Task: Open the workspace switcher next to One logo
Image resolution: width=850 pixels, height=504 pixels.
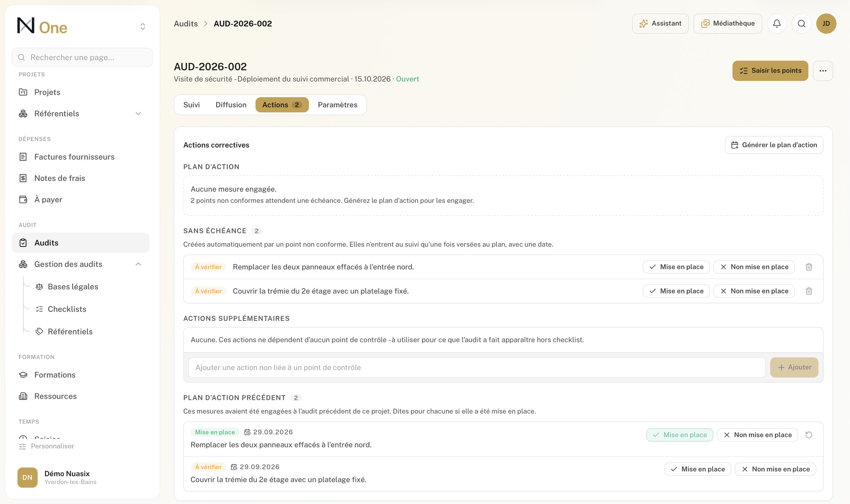Action: pyautogui.click(x=143, y=27)
